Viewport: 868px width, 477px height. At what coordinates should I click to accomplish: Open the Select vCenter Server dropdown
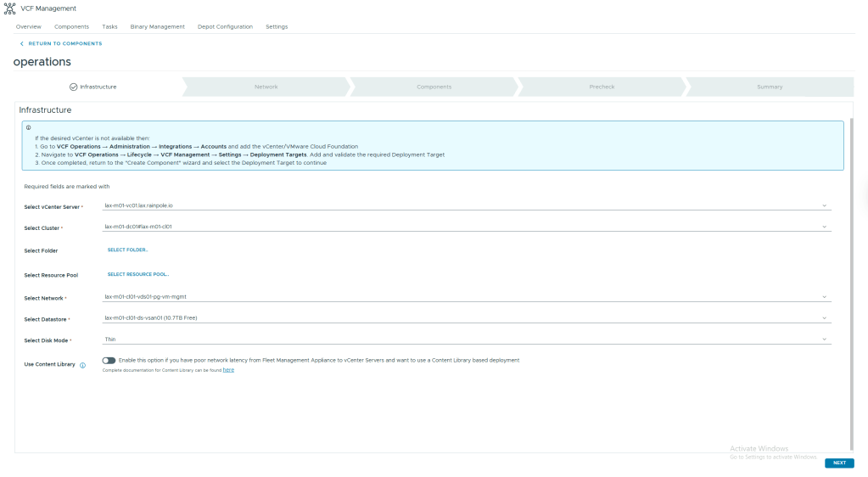tap(465, 205)
